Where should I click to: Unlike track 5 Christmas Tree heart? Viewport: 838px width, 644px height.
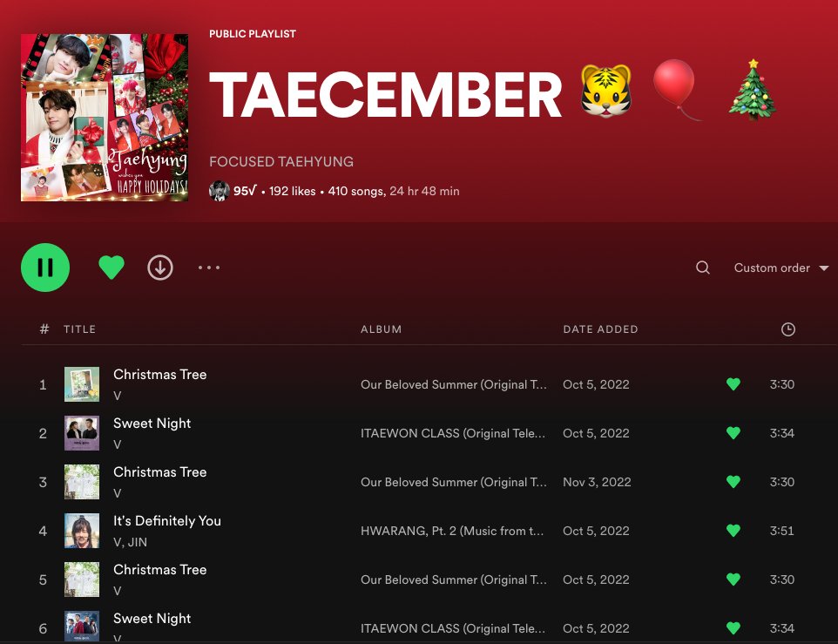tap(733, 579)
